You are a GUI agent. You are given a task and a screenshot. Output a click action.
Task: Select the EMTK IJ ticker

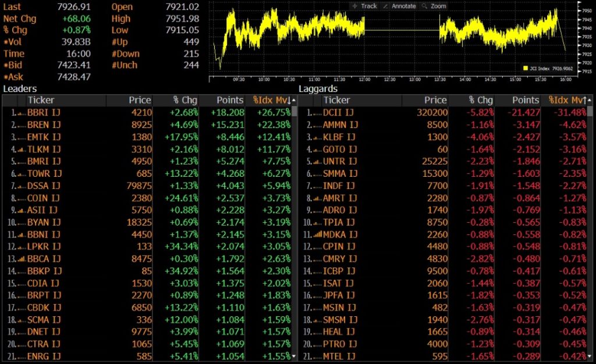44,137
